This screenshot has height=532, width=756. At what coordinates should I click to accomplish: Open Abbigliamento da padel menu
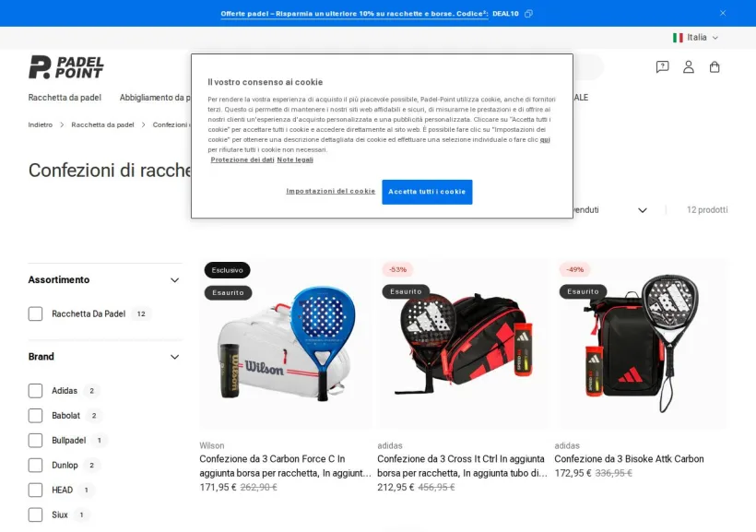click(155, 98)
